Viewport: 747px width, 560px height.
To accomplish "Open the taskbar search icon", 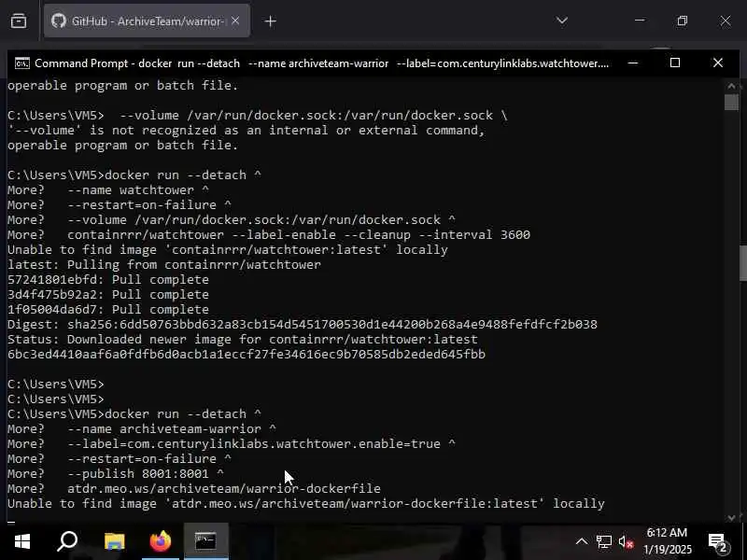I will pyautogui.click(x=67, y=541).
